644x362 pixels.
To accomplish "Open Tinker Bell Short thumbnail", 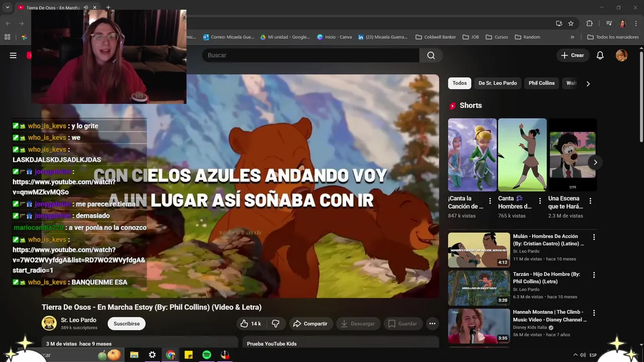I will 472,155.
